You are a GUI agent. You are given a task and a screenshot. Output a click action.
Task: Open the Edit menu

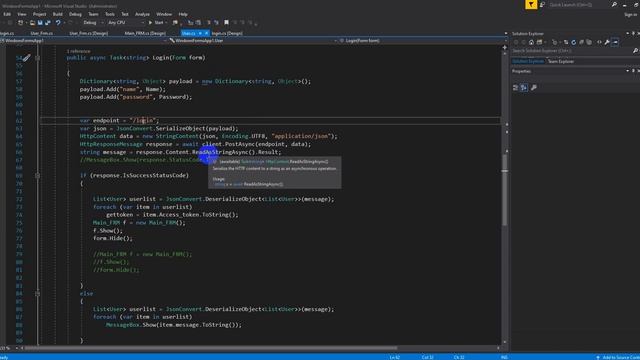coord(7,14)
